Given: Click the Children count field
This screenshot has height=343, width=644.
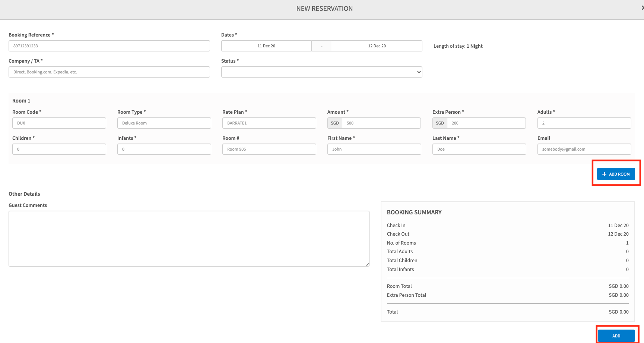Looking at the screenshot, I should (59, 149).
